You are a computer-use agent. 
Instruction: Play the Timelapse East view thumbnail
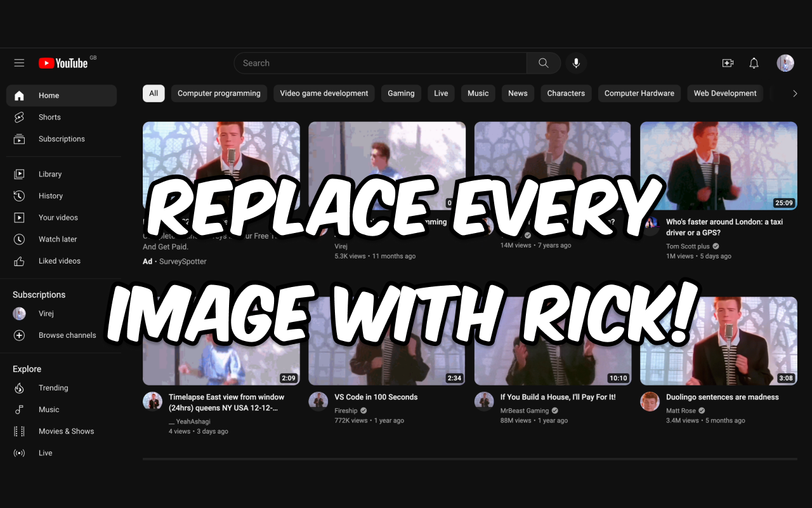coord(221,340)
